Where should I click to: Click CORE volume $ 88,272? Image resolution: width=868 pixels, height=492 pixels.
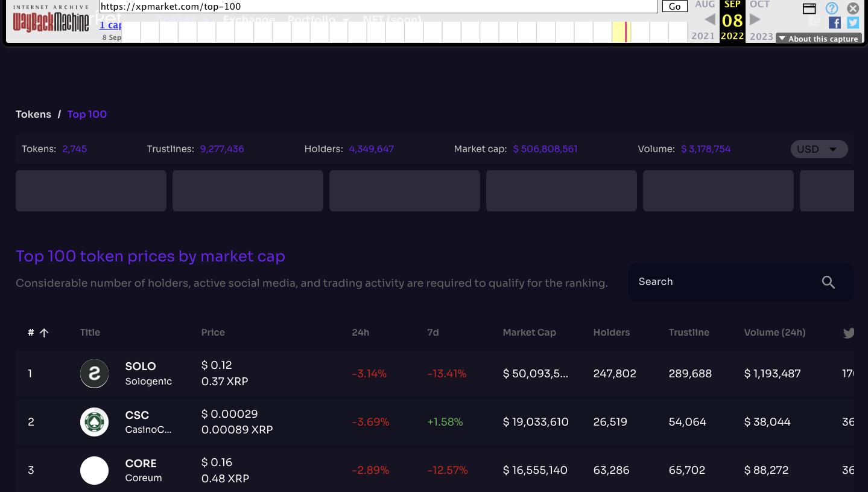(x=766, y=470)
